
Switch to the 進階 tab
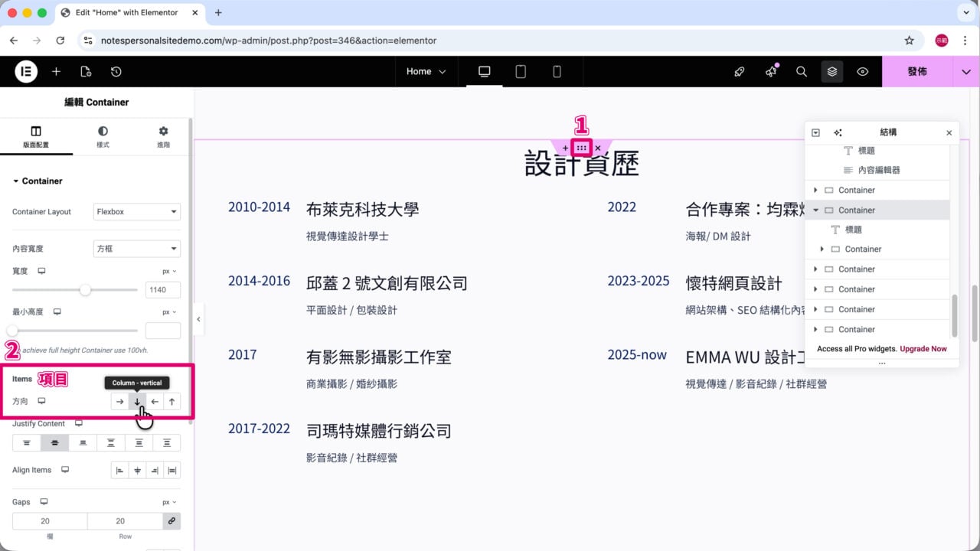click(x=163, y=137)
